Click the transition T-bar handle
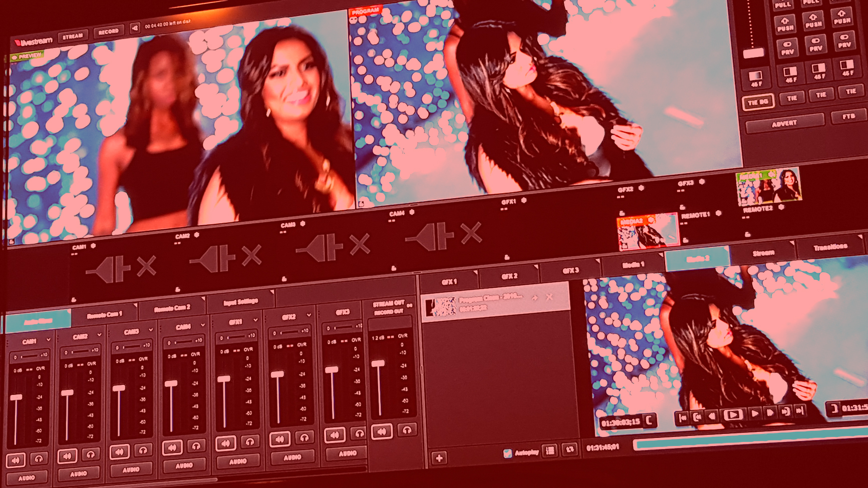The height and width of the screenshot is (488, 868). pyautogui.click(x=753, y=53)
